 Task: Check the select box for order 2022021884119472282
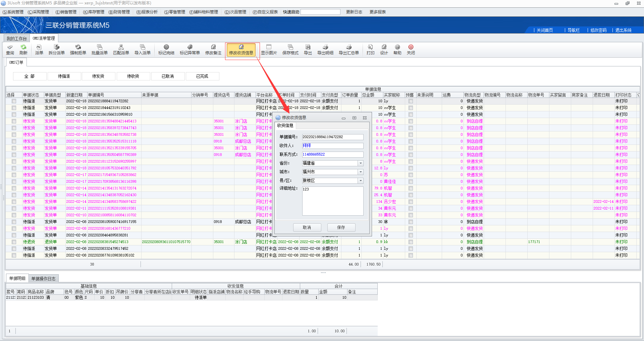[x=14, y=101]
